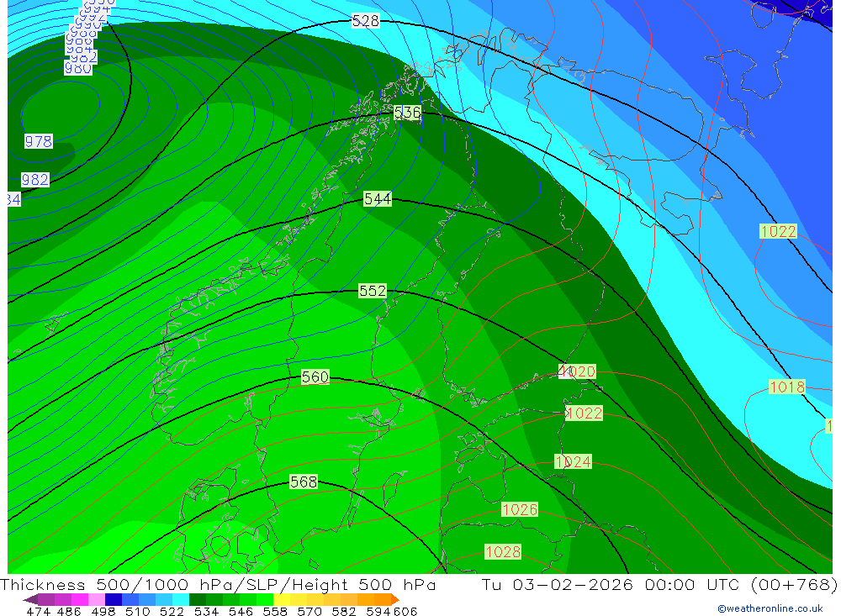Click the red 1026 isobar label
This screenshot has width=841, height=616.
[x=520, y=509]
